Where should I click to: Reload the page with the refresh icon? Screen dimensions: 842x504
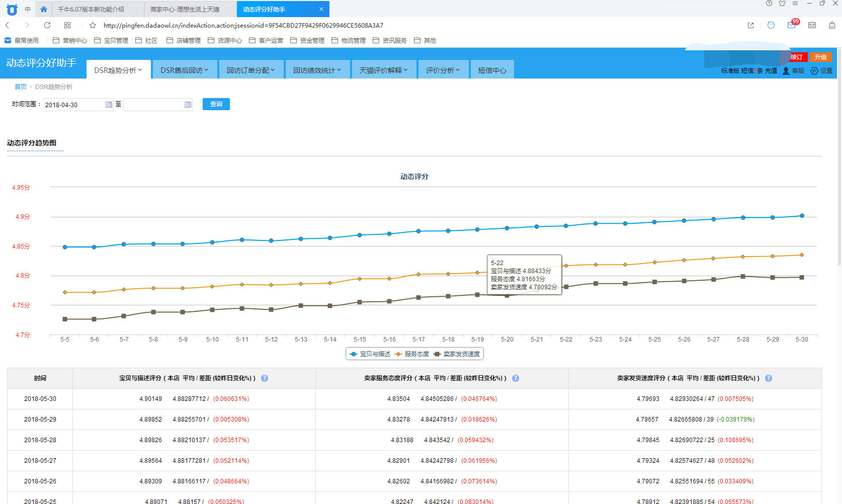point(47,25)
